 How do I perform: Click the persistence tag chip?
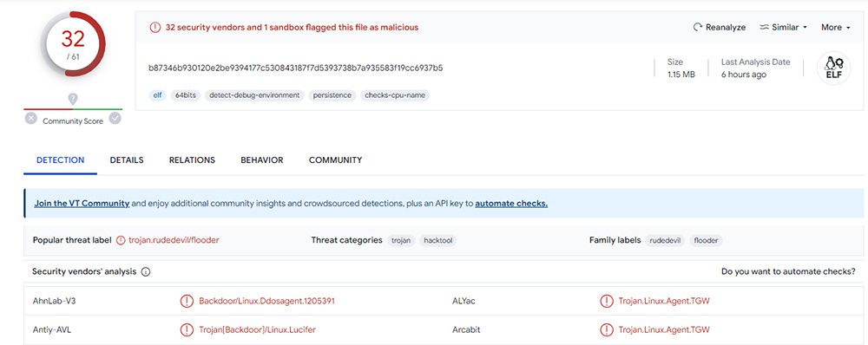[x=332, y=95]
